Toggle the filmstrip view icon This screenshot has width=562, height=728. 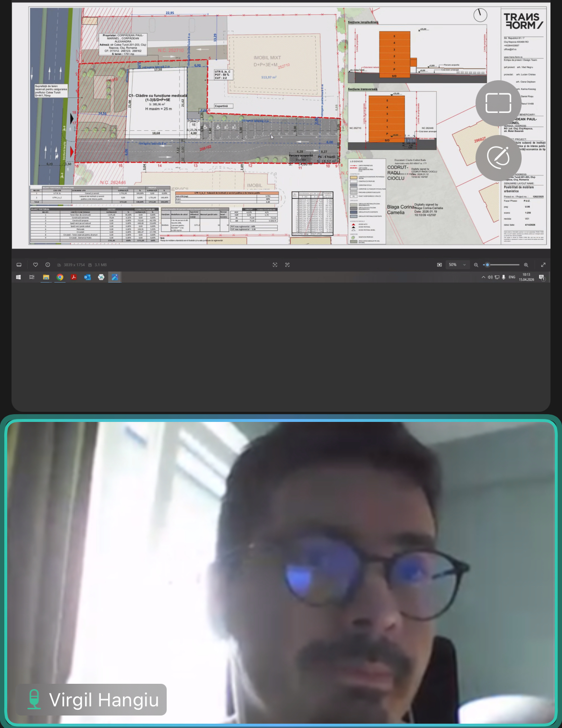point(19,265)
